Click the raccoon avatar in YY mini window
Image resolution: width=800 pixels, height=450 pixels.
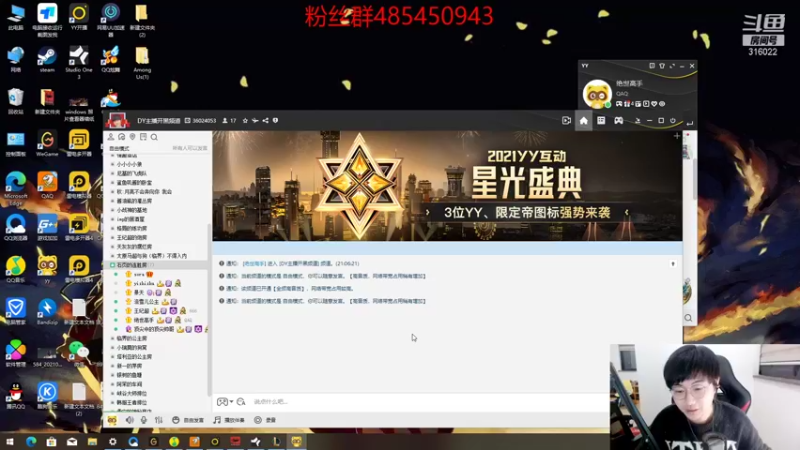597,94
